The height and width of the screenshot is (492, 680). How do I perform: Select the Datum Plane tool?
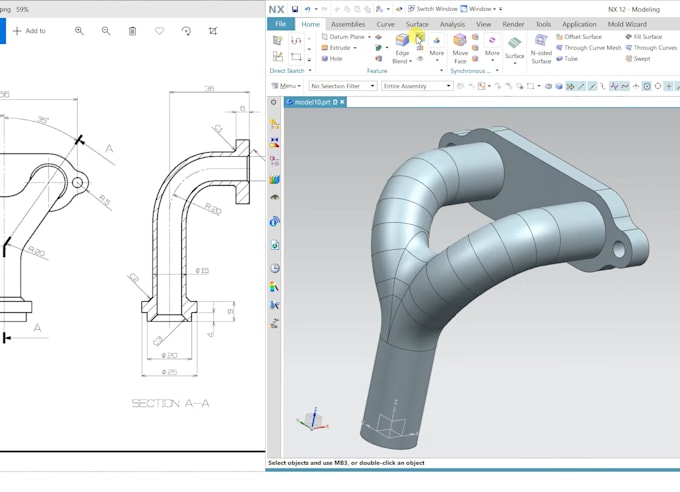click(x=343, y=37)
